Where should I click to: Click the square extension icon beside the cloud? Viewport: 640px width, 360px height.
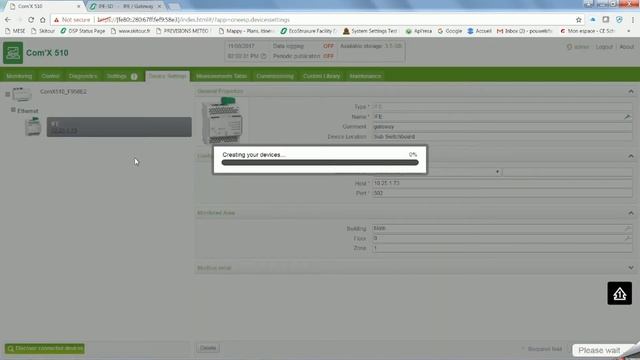coord(606,20)
